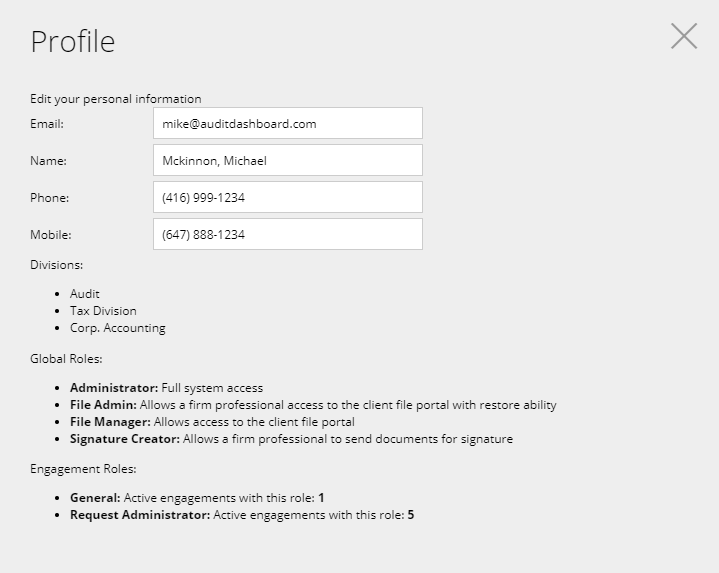
Task: Click the Mobile label
Action: click(x=50, y=235)
